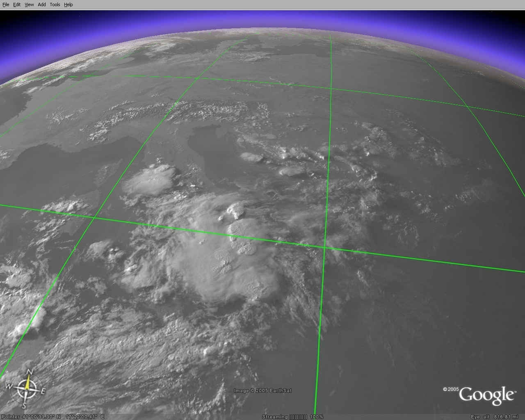Open the Add menu
Image resolution: width=525 pixels, height=420 pixels.
click(42, 5)
